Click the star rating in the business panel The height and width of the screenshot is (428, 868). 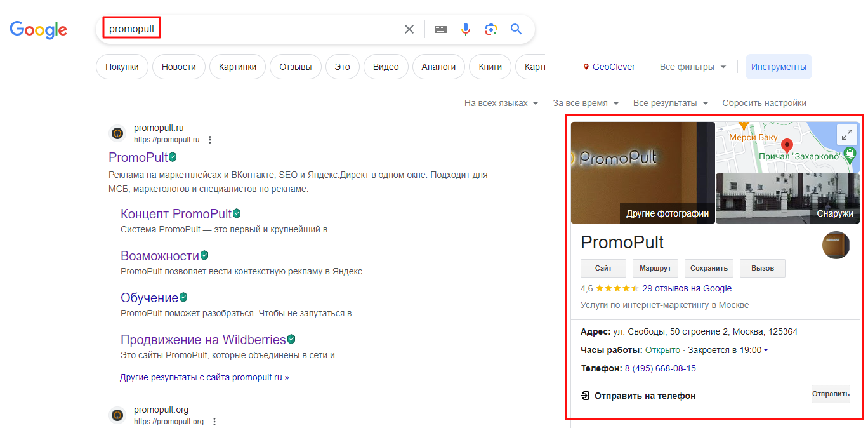click(x=617, y=288)
